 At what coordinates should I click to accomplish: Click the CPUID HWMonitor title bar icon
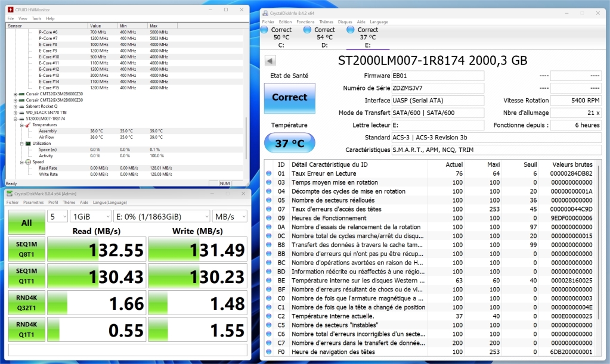pos(11,10)
